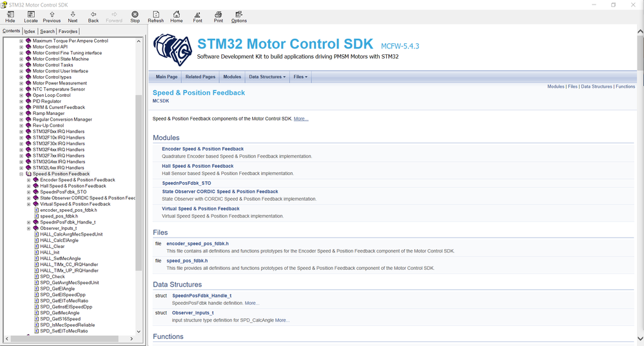Go to Next topic in toolbar
The image size is (644, 346).
click(x=73, y=17)
